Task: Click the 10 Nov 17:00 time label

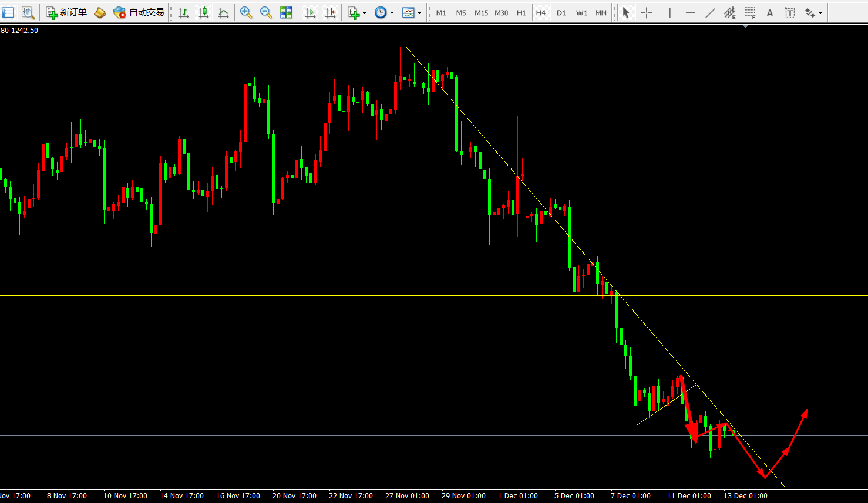Action: click(x=125, y=496)
